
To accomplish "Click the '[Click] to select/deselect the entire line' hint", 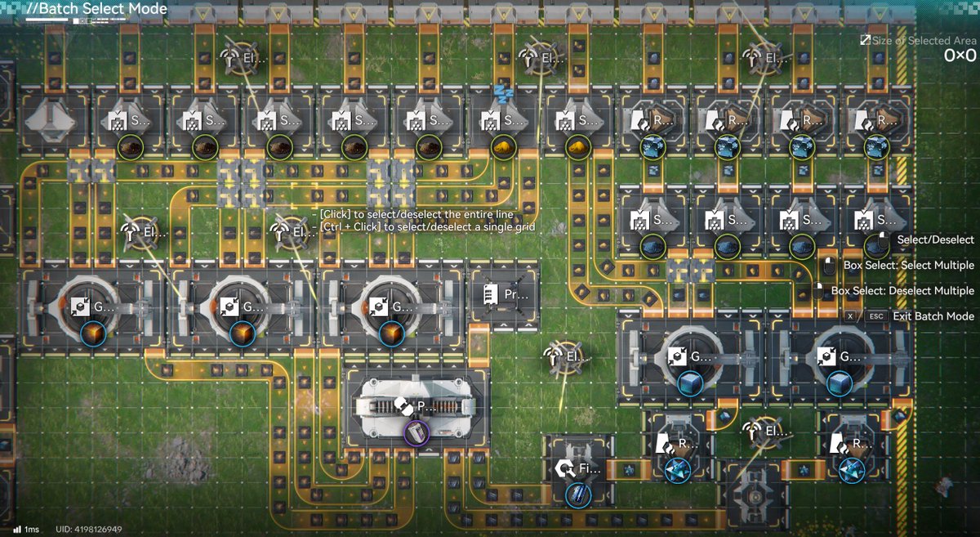I will click(415, 214).
